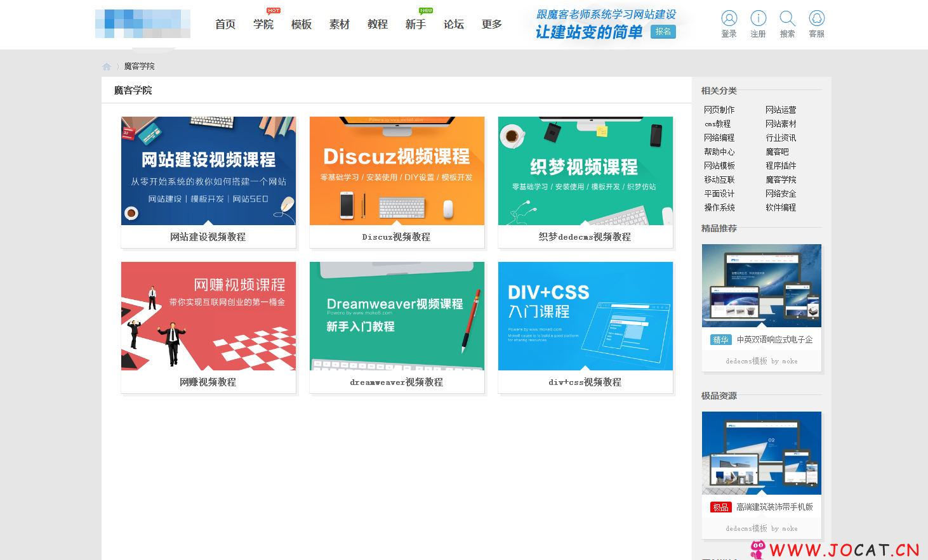Open the Discuz视频课程 orange thumbnail
This screenshot has height=560, width=928.
click(x=397, y=171)
